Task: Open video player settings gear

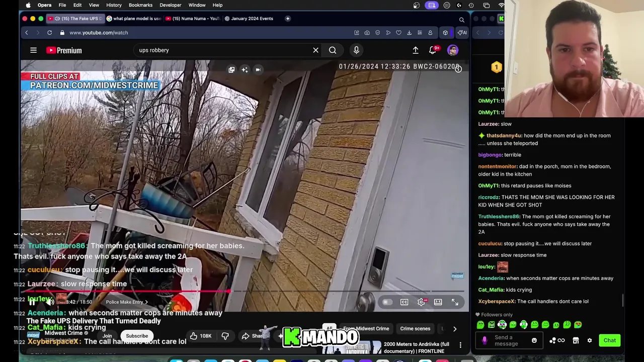Action: tap(421, 302)
